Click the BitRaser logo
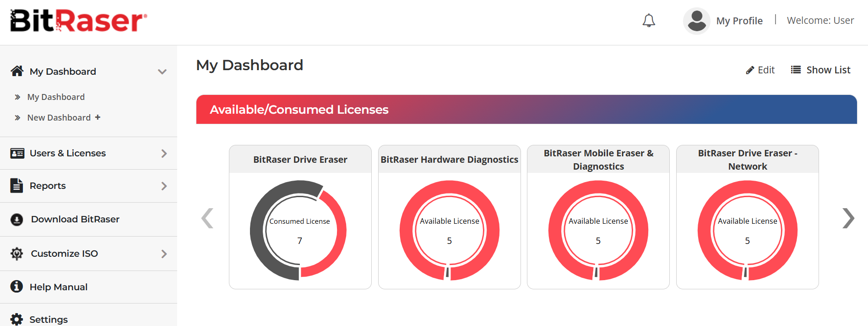The height and width of the screenshot is (326, 868). (x=79, y=21)
